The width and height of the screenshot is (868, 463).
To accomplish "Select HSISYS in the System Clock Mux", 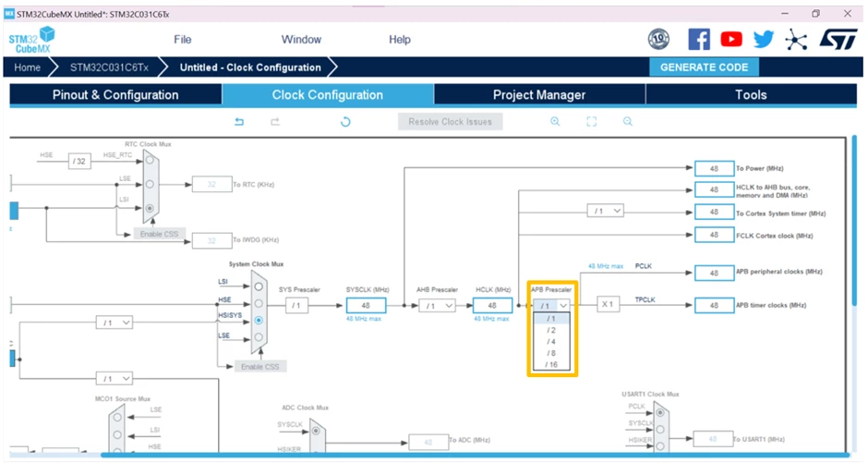I will 259,320.
